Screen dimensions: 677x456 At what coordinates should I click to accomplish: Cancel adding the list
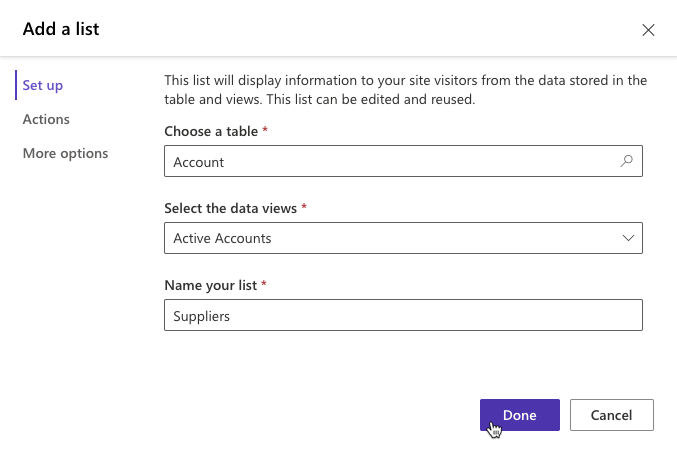point(611,415)
